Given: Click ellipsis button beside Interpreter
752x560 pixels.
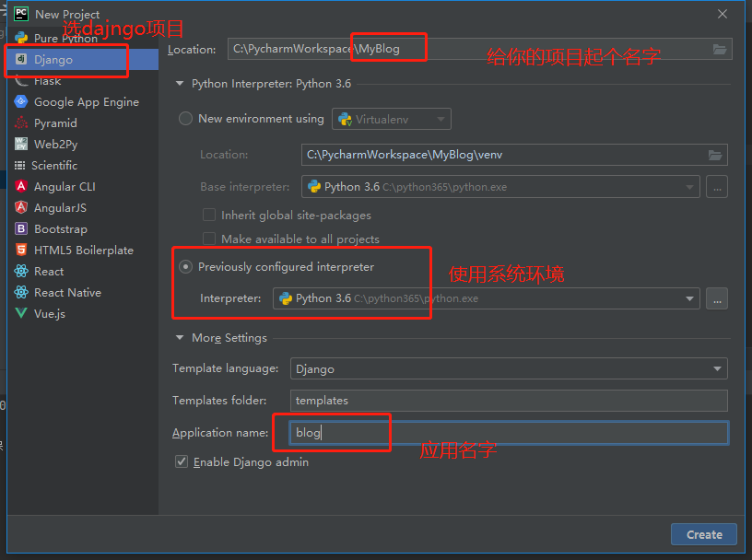Looking at the screenshot, I should 716,298.
